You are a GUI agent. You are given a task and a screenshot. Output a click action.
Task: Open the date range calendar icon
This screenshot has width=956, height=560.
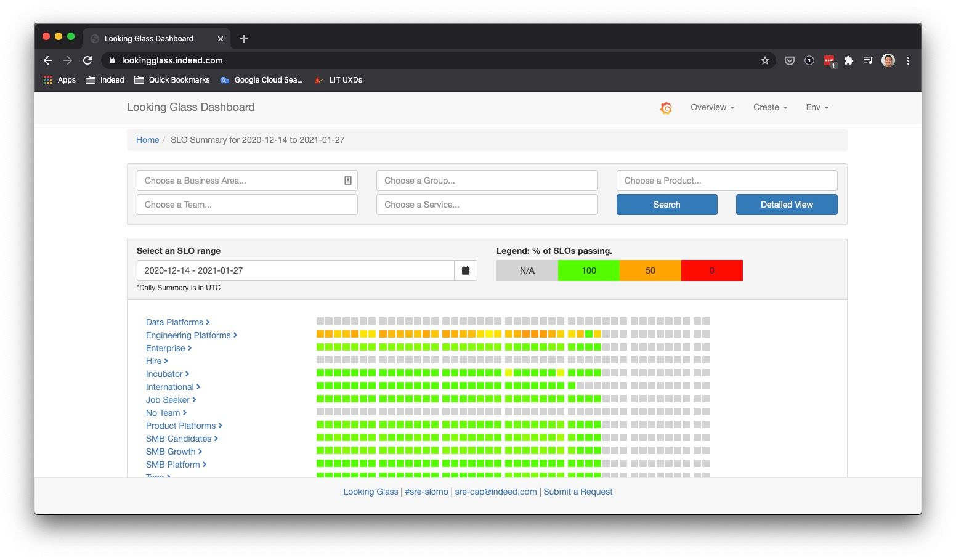click(x=466, y=270)
